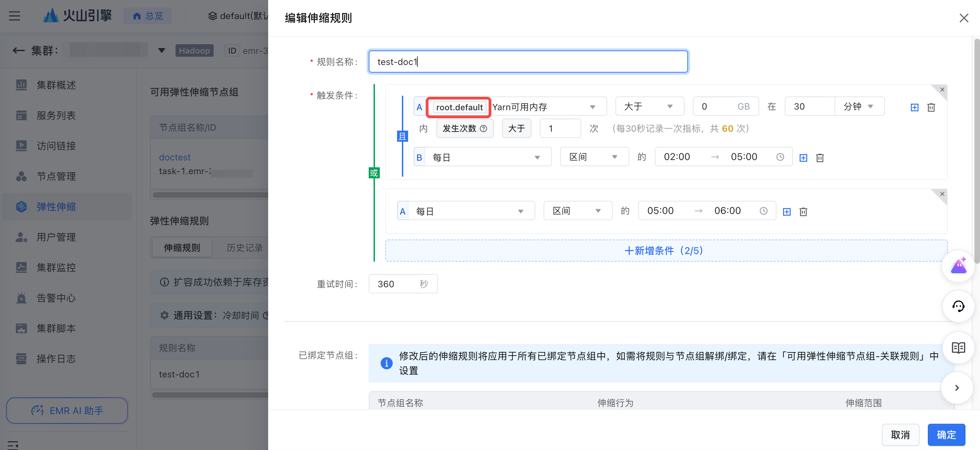
Task: Switch to the 历史记录 tab
Action: pyautogui.click(x=245, y=247)
